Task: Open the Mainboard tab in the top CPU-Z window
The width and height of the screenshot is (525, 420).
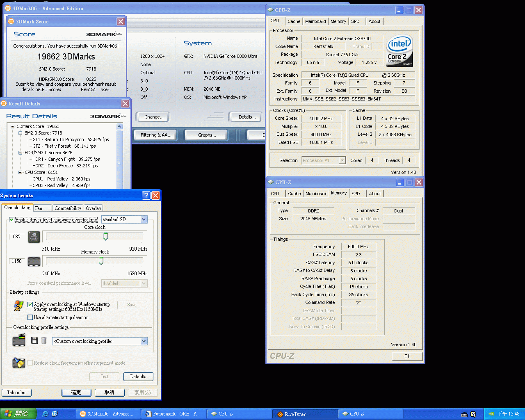Action: pyautogui.click(x=315, y=21)
